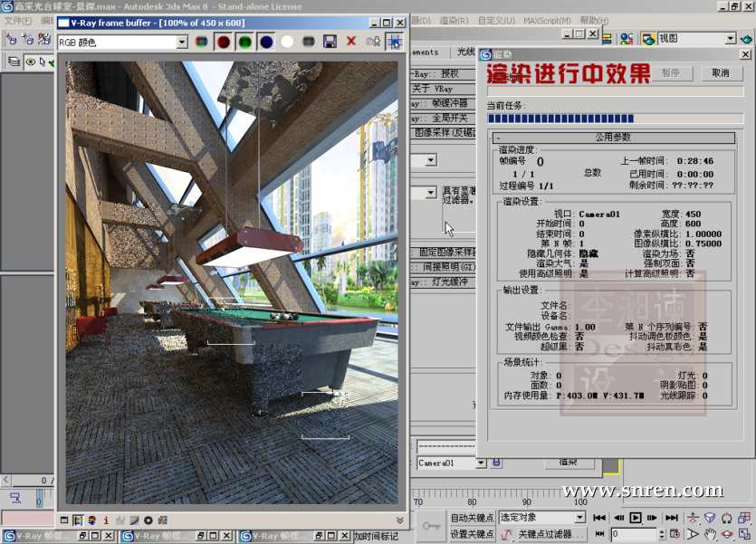Viewport: 756px width, 544px height.
Task: Clear the frame buffer image with red X
Action: coord(351,42)
